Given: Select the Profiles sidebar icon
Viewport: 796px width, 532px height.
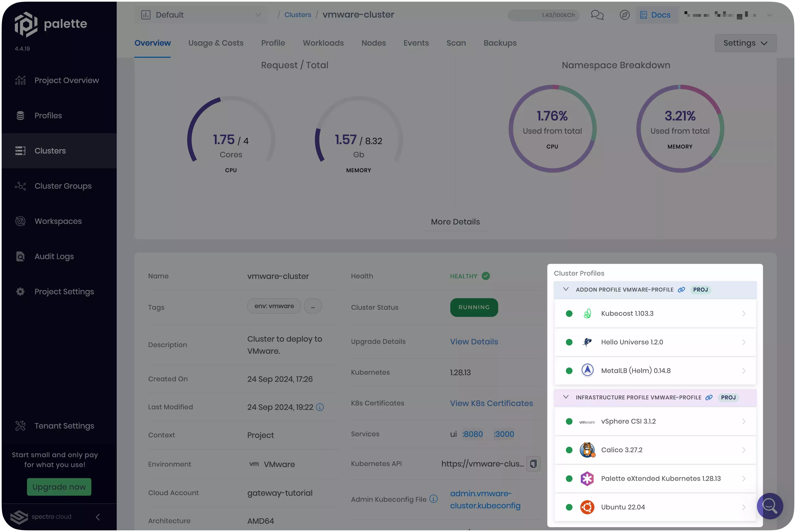Looking at the screenshot, I should coord(20,115).
